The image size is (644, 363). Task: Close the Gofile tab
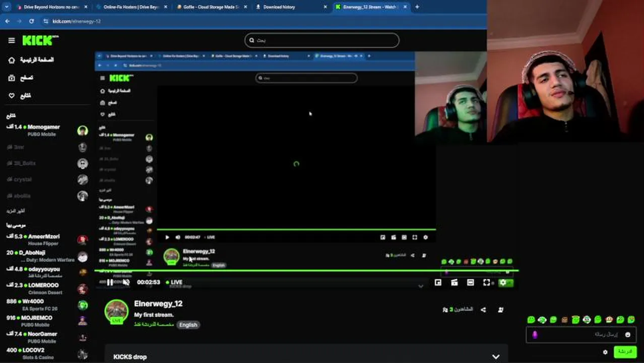coord(245,7)
